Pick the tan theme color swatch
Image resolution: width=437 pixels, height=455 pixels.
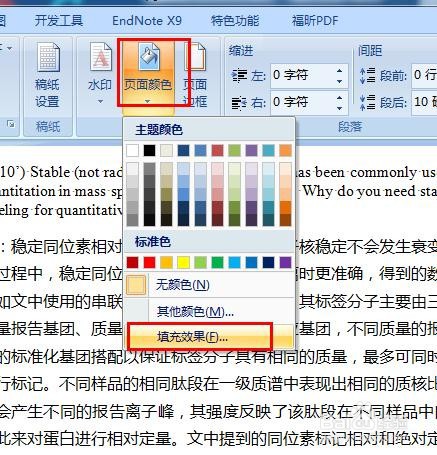[x=167, y=150]
